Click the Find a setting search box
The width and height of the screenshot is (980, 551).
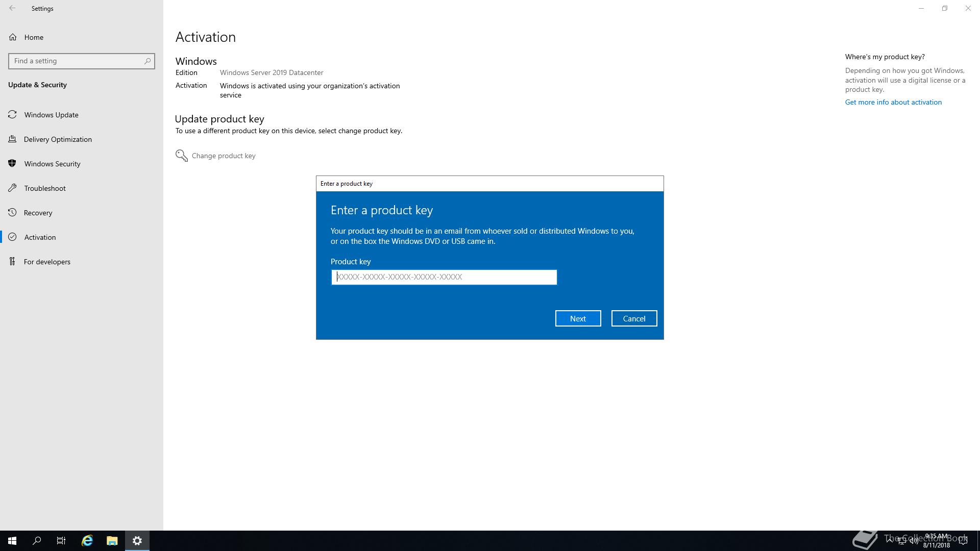point(77,61)
